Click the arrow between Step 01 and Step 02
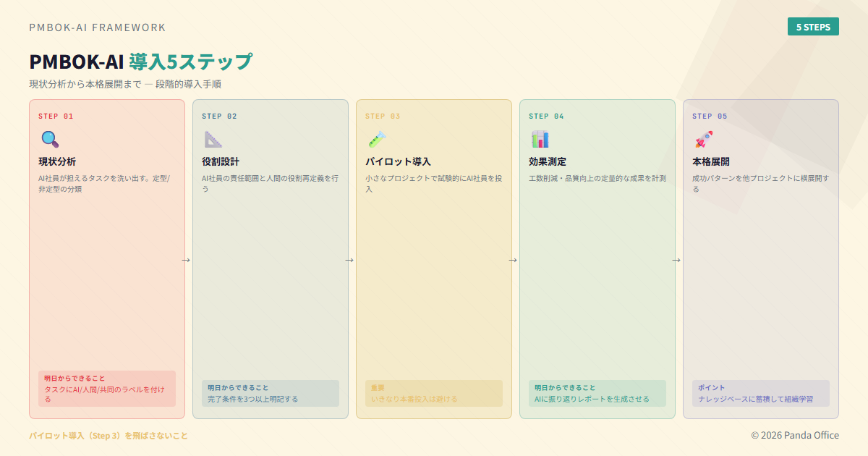Viewport: 868px width, 456px height. [186, 260]
